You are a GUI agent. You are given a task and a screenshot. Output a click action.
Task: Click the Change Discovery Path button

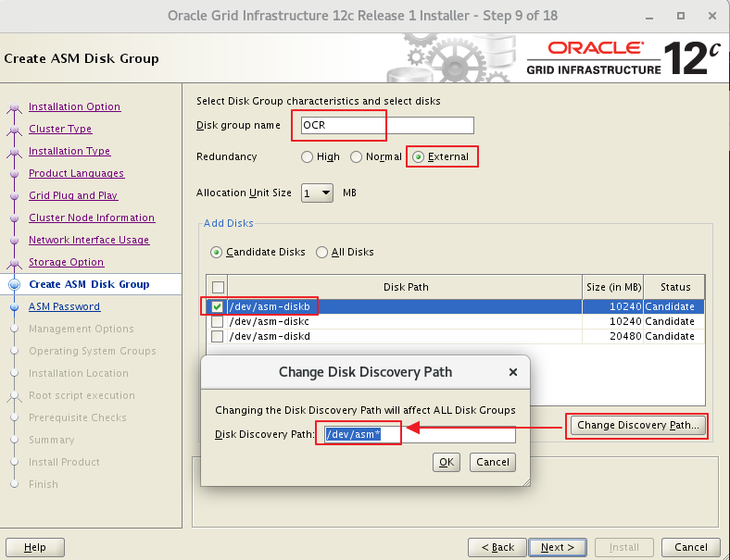pyautogui.click(x=637, y=426)
